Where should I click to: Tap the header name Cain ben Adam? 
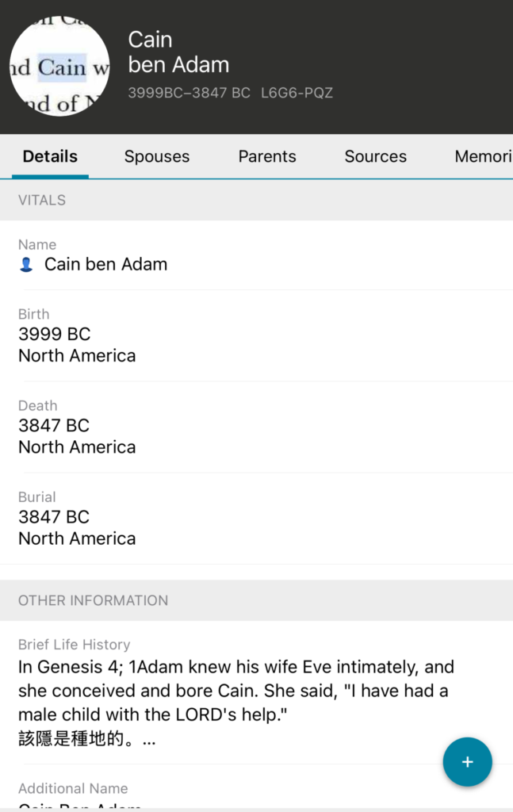point(178,52)
